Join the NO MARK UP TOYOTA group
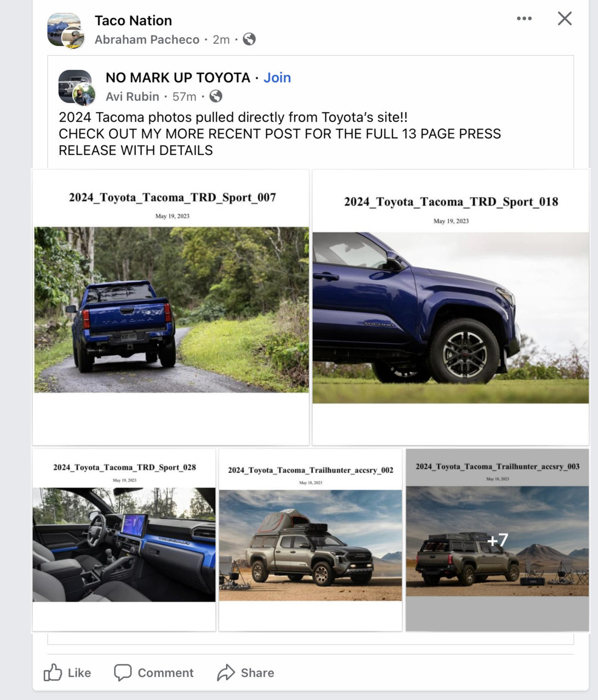This screenshot has height=700, width=598. tap(277, 78)
